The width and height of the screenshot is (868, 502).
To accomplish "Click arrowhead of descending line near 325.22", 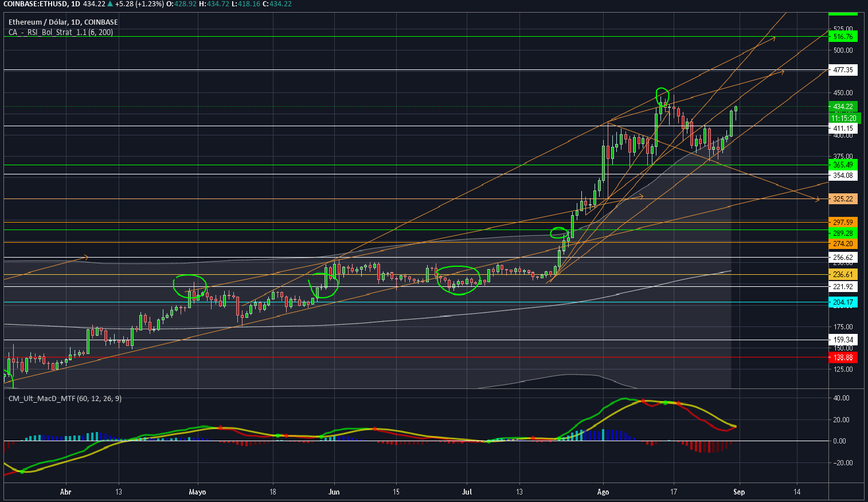I will click(x=817, y=199).
